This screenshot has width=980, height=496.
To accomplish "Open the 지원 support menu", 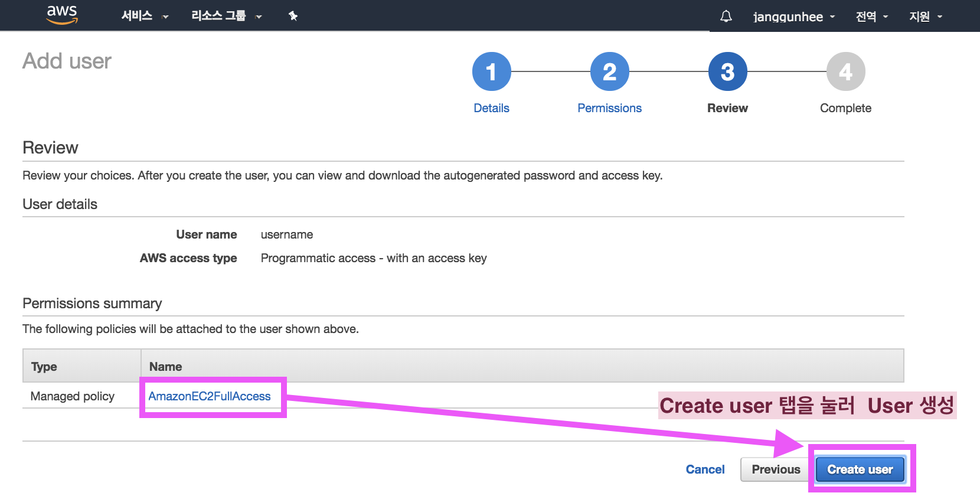I will coord(926,17).
